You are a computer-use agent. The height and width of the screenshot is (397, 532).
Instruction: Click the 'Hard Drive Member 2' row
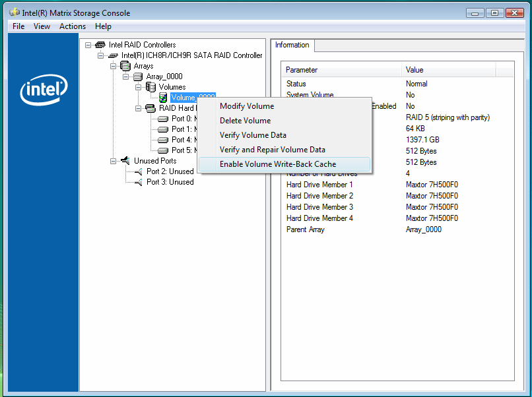coord(397,196)
